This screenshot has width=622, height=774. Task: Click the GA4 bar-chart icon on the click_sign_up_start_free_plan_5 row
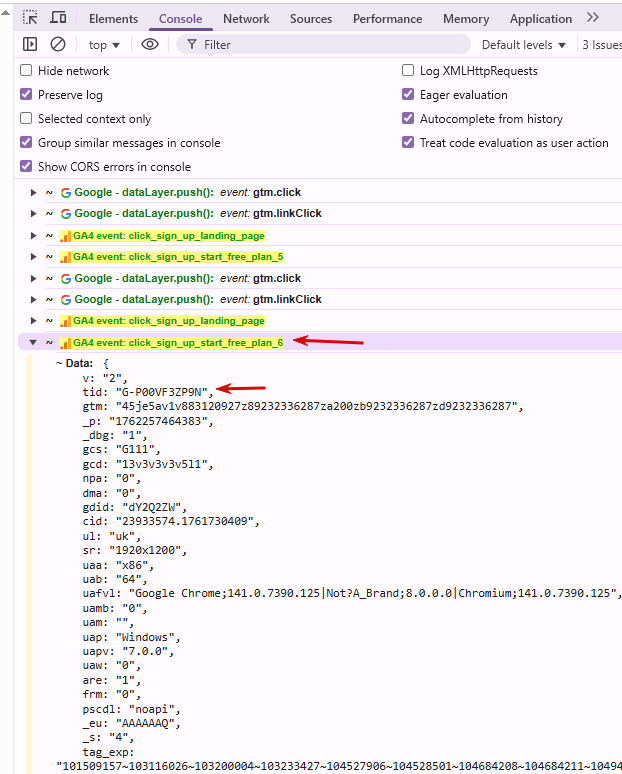(x=65, y=257)
